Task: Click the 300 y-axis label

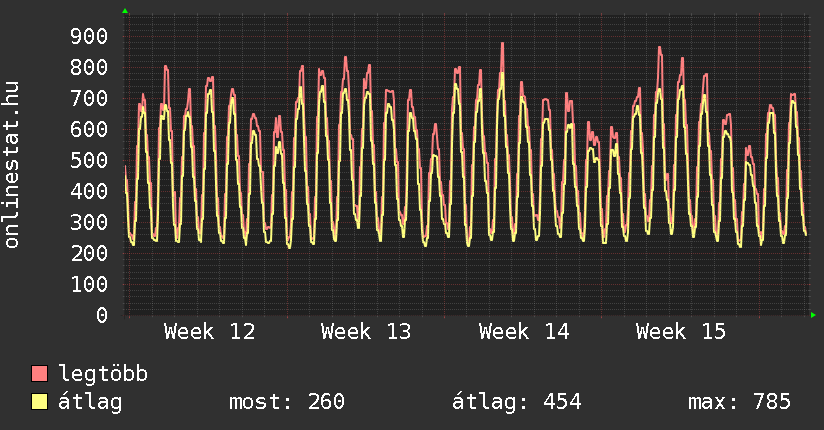Action: (x=88, y=223)
